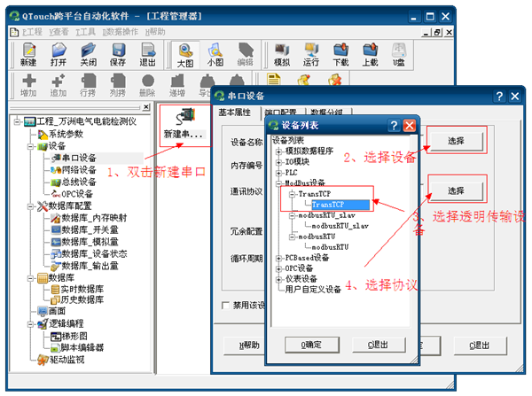Viewport: 532px width, 396px height.
Task: Click the 列拷 toolbar icon
Action: (118, 85)
